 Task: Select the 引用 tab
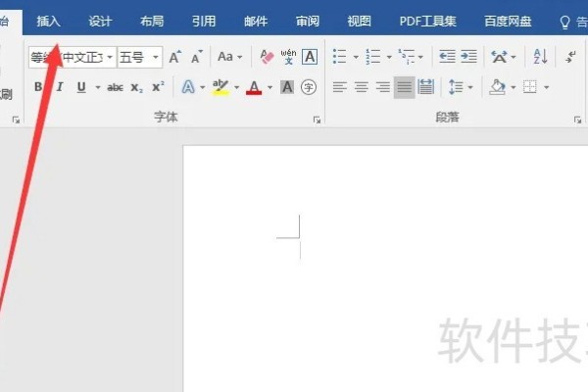coord(204,21)
